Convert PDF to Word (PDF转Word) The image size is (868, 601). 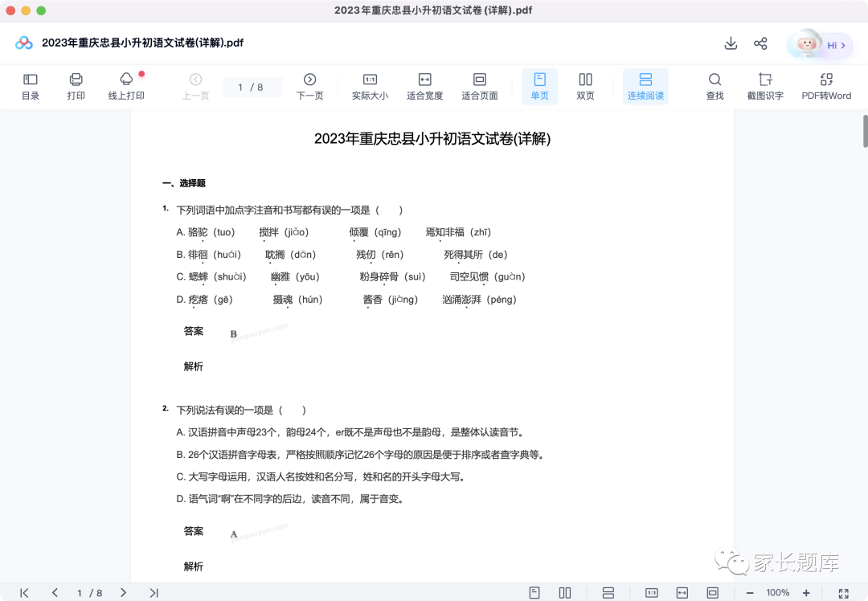pyautogui.click(x=826, y=87)
